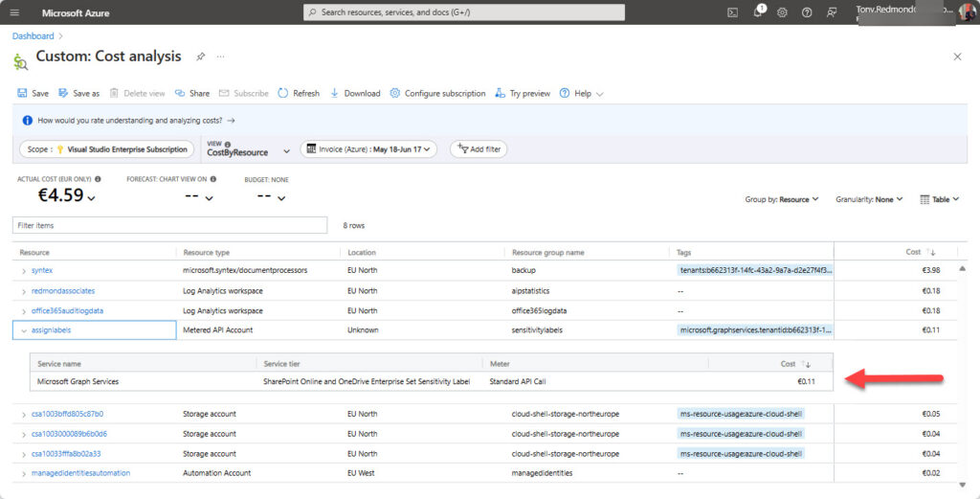Expand the csa1003000089b6b0d6 row
Screen dimensions: 980x499
coord(24,435)
